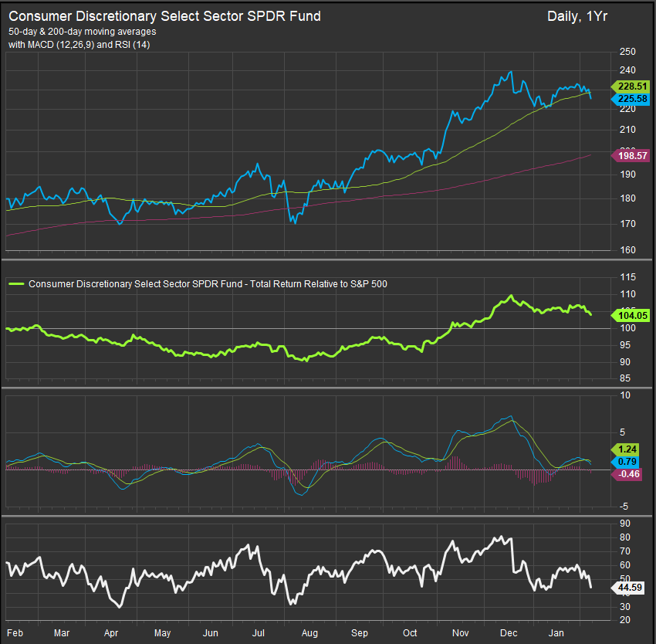Image resolution: width=656 pixels, height=644 pixels.
Task: Click the 0.79 MACD line value tag
Action: (x=627, y=462)
